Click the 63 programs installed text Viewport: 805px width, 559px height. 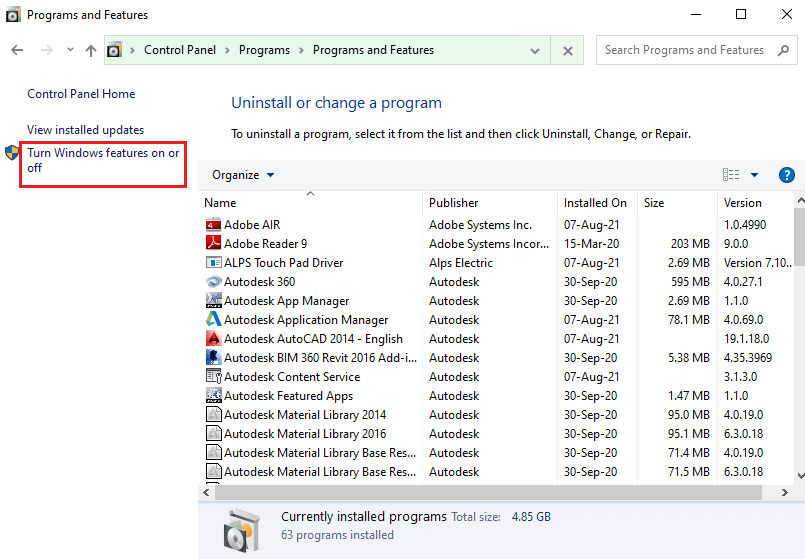[337, 535]
